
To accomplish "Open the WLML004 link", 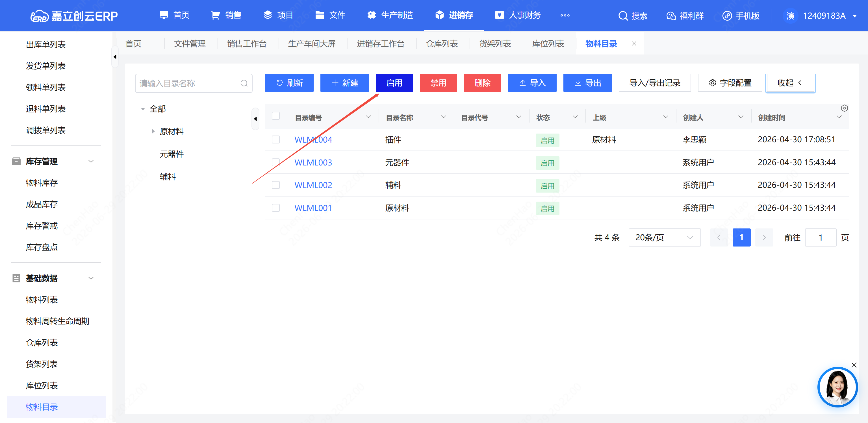I will click(313, 139).
